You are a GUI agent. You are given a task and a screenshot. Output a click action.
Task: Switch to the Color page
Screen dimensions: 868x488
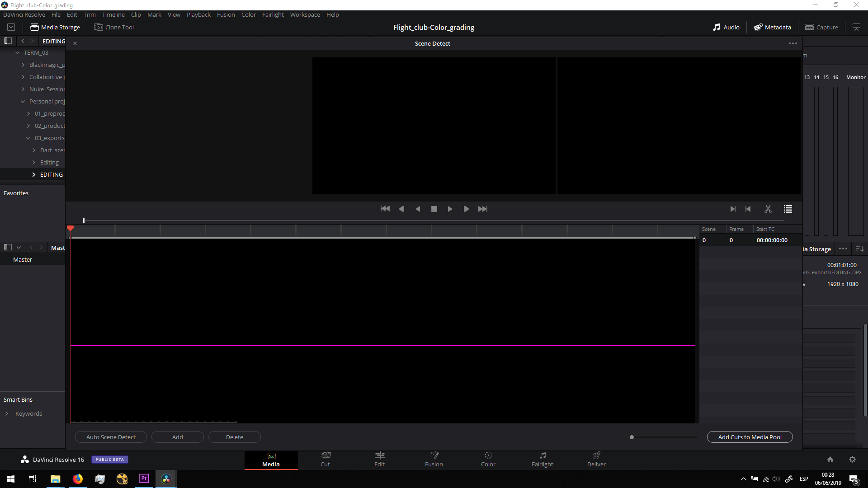pyautogui.click(x=488, y=459)
